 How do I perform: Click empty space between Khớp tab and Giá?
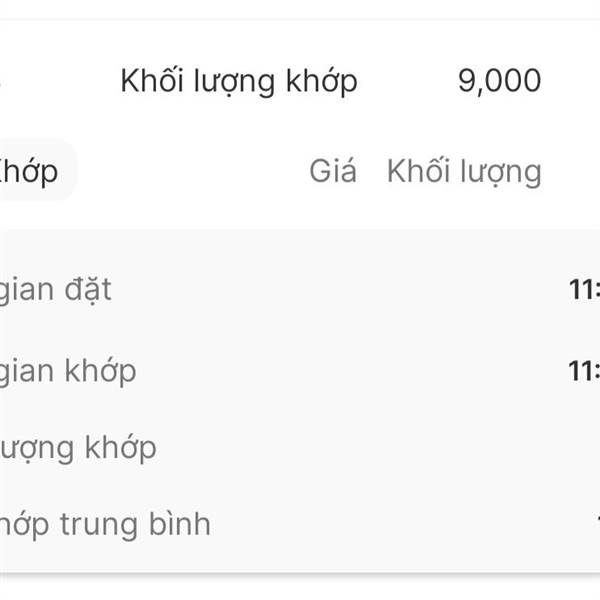[x=190, y=171]
